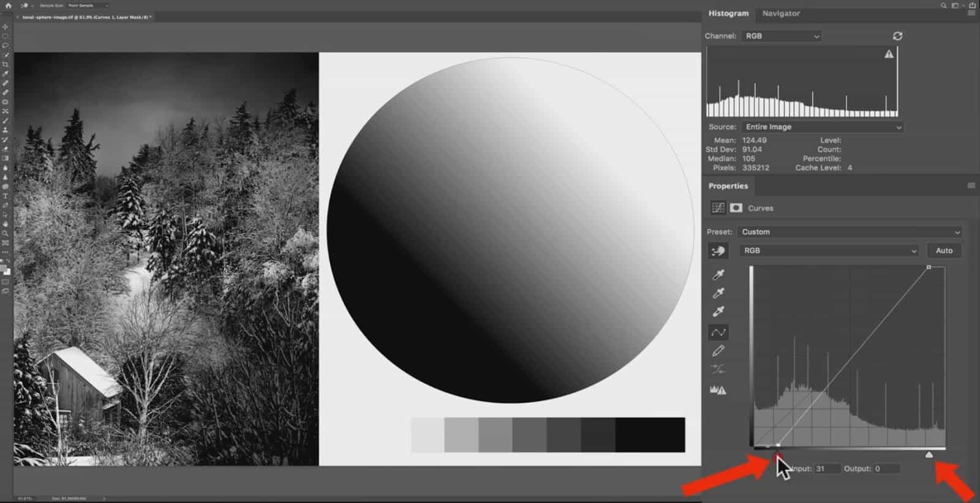Pick the black point eyedropper in Curves

point(718,275)
